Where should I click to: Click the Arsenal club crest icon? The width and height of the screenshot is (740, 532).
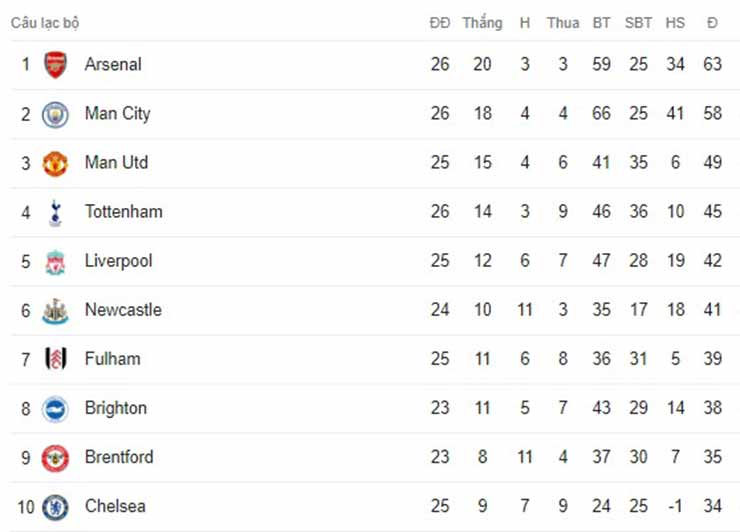pyautogui.click(x=55, y=65)
